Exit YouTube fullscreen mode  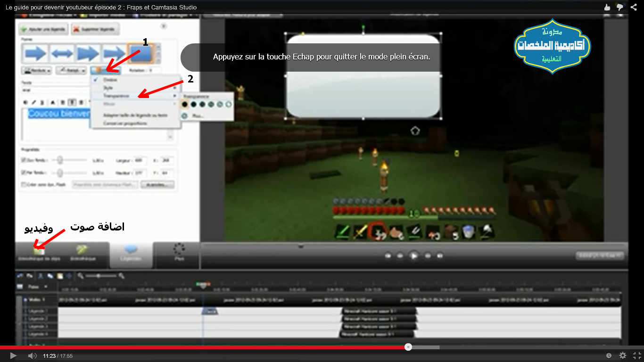pyautogui.click(x=637, y=356)
